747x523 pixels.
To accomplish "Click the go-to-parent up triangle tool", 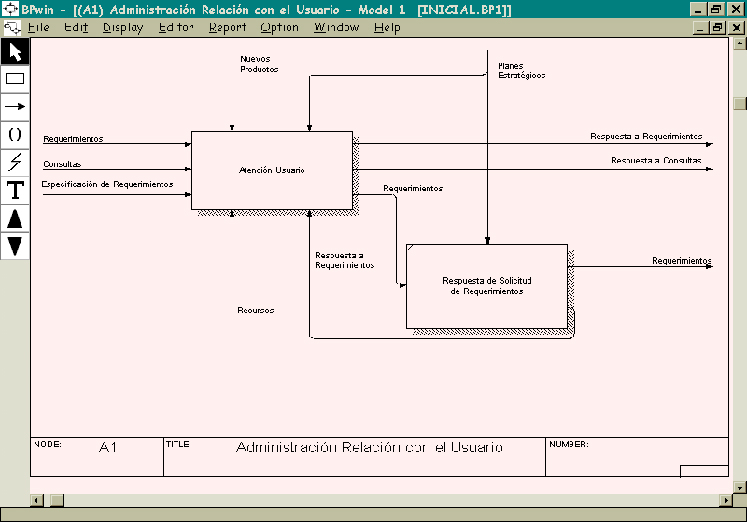I will pyautogui.click(x=15, y=218).
